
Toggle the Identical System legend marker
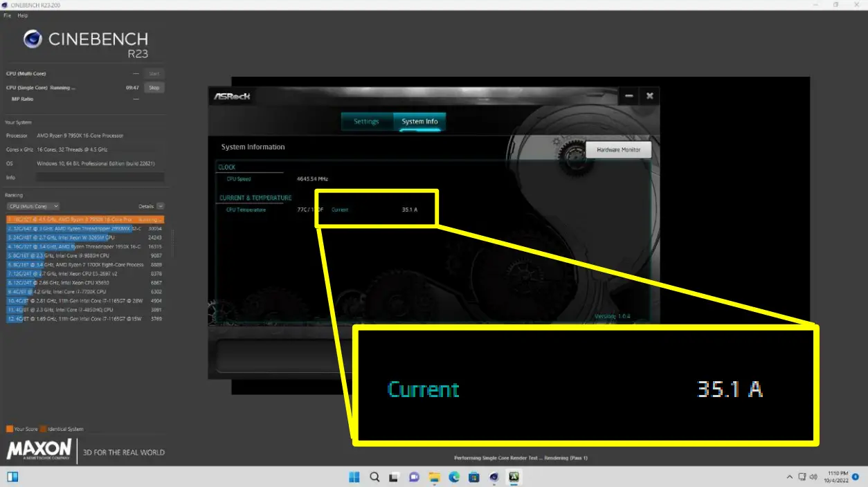(x=44, y=429)
